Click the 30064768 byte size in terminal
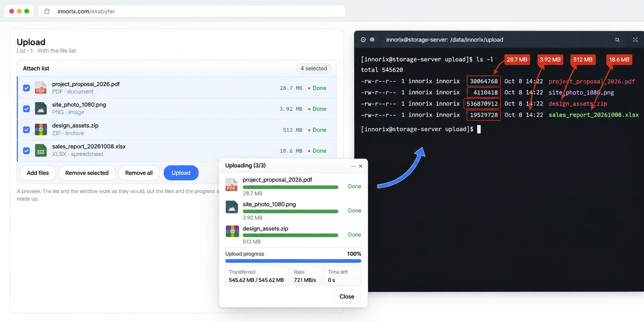This screenshot has height=322, width=644. coord(484,81)
